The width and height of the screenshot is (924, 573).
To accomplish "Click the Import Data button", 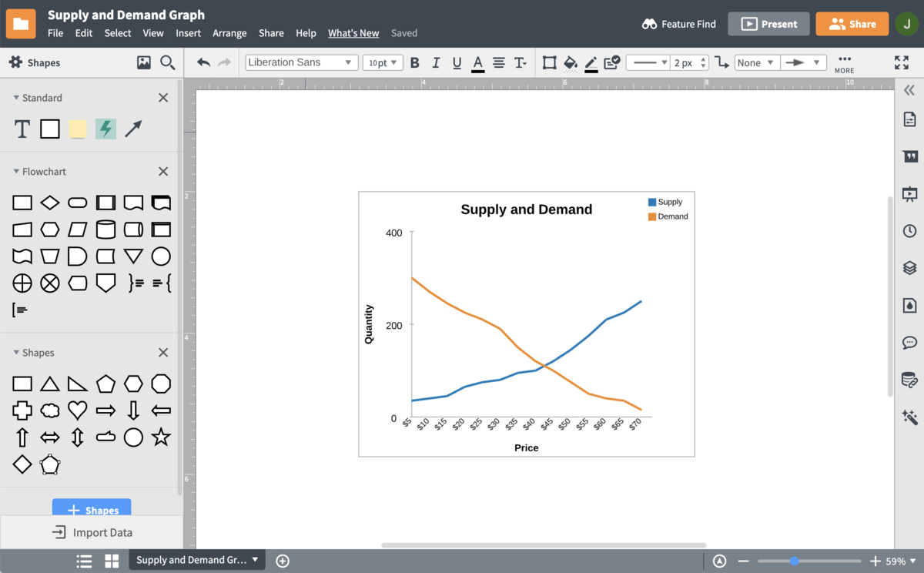I will [92, 532].
